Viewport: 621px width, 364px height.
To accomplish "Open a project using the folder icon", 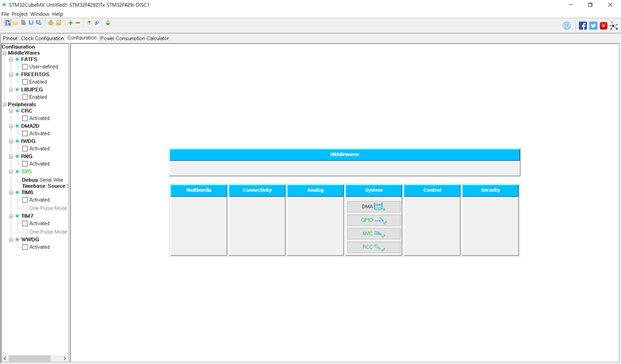I will pos(16,23).
